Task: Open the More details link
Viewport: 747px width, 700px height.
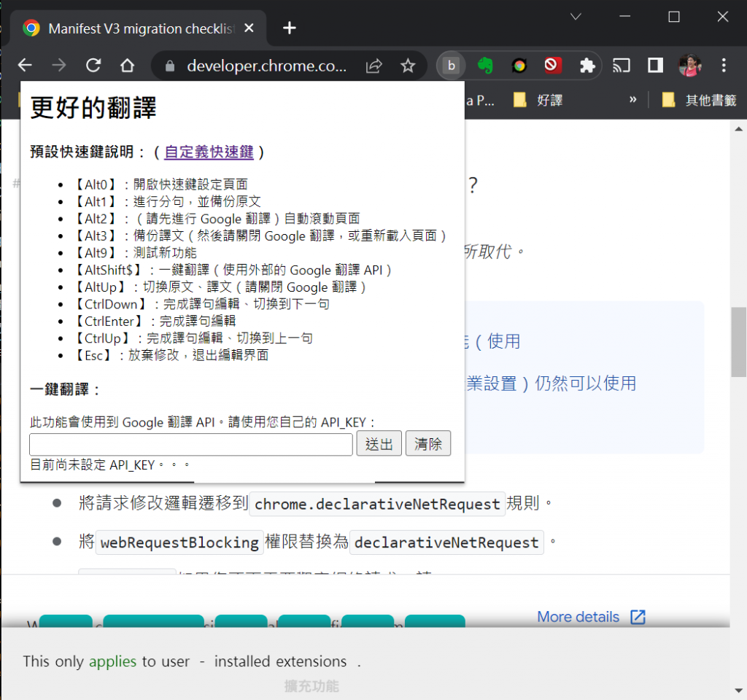Action: [578, 617]
